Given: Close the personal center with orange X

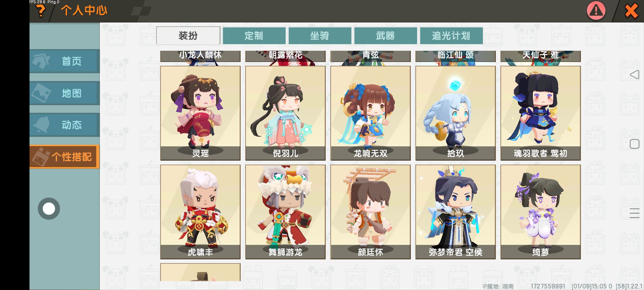Looking at the screenshot, I should coord(631,11).
